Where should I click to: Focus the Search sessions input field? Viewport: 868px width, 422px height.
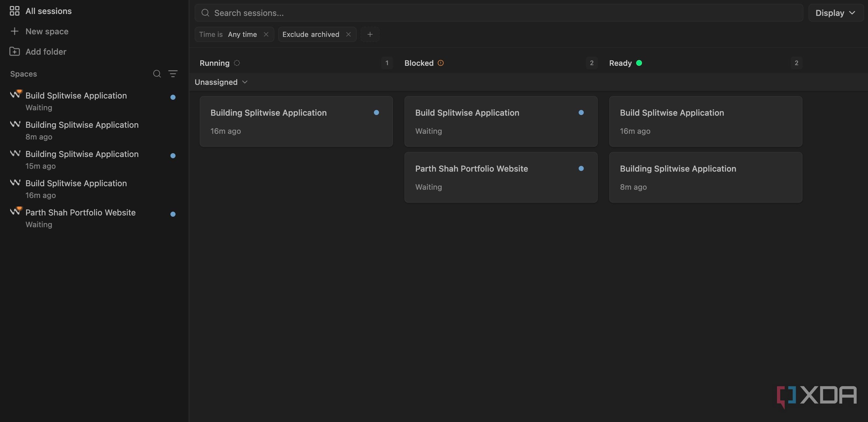pyautogui.click(x=499, y=13)
